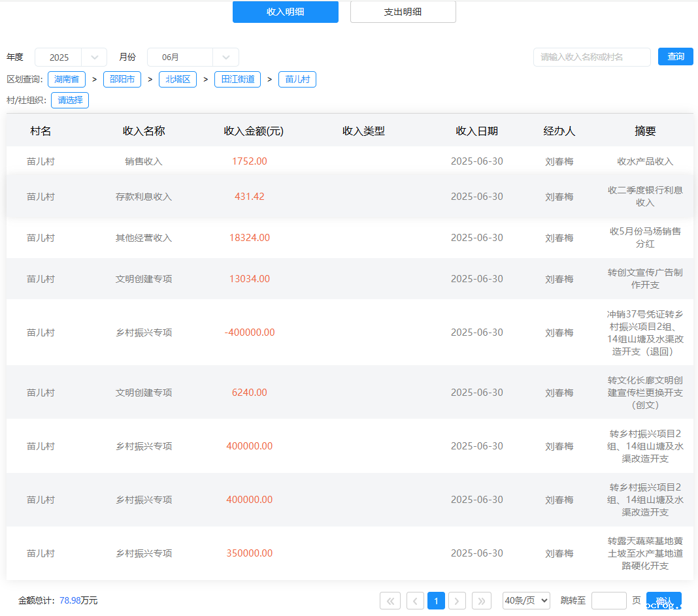
Task: Click the jump-to page number input
Action: pos(608,601)
